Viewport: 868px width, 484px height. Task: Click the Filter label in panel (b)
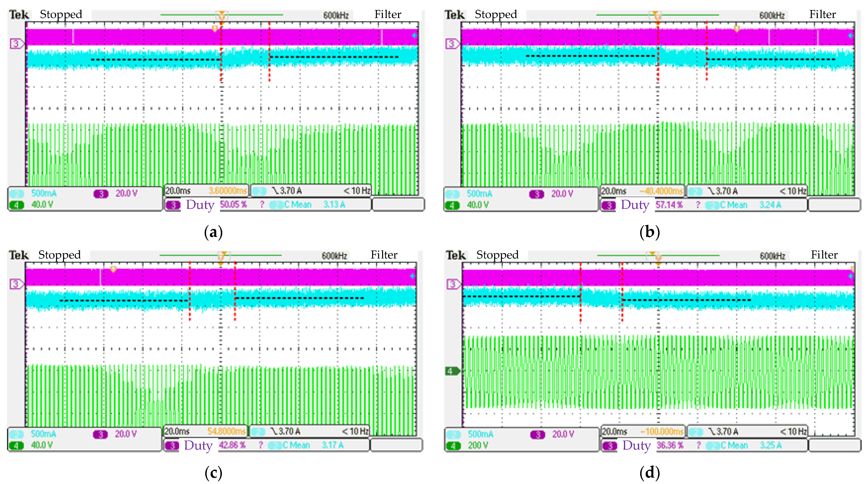(x=823, y=14)
